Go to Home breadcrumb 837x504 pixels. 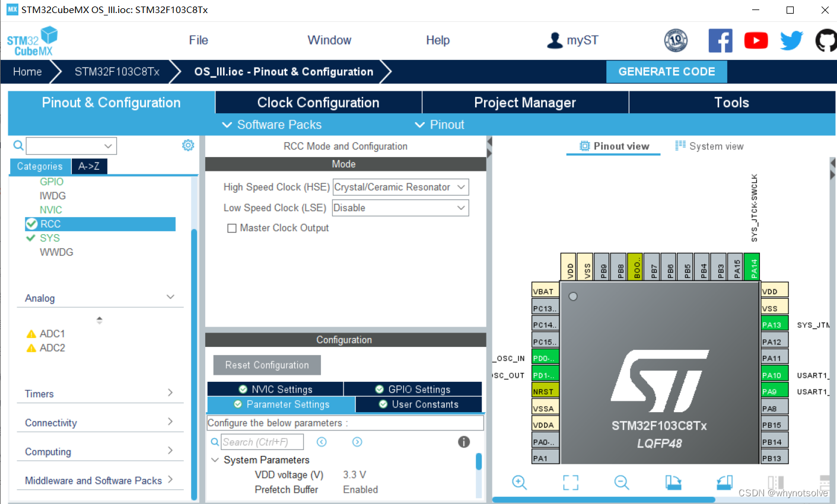[x=27, y=72]
